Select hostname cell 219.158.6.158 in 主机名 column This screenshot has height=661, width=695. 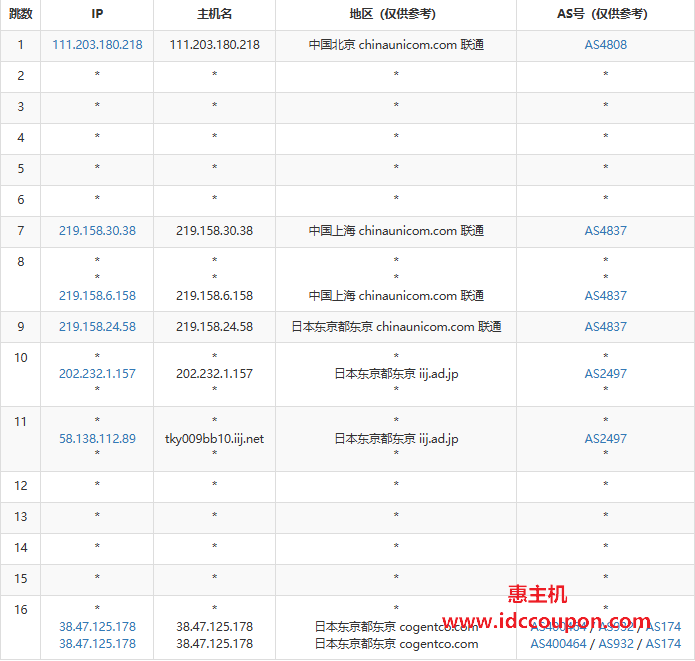(x=214, y=296)
